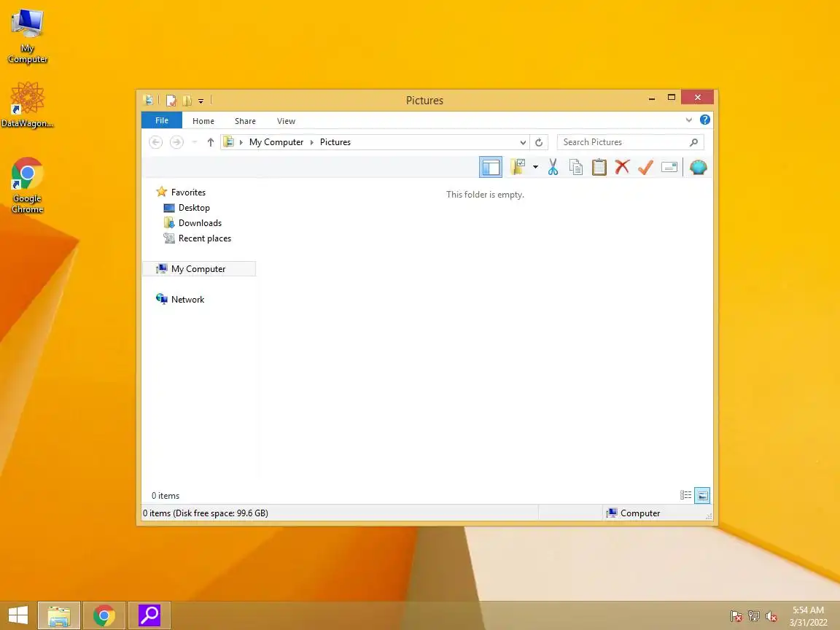Click the Cut scissors icon
Image resolution: width=840 pixels, height=630 pixels.
click(x=553, y=167)
